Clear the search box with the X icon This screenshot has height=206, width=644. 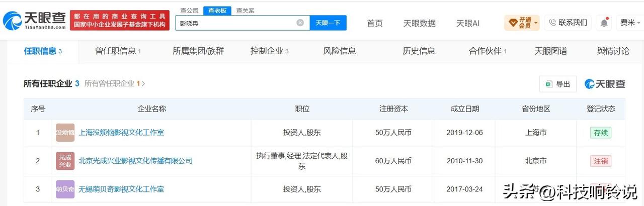tap(300, 23)
